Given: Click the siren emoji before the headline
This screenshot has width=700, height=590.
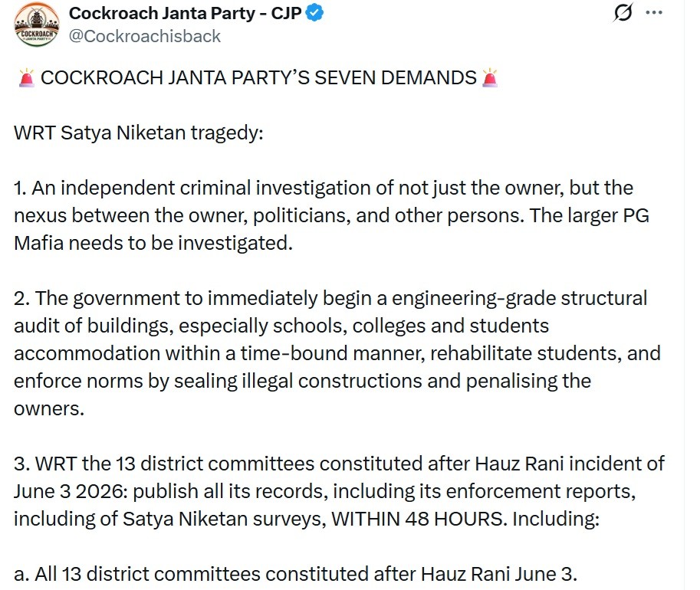Looking at the screenshot, I should click(x=26, y=77).
